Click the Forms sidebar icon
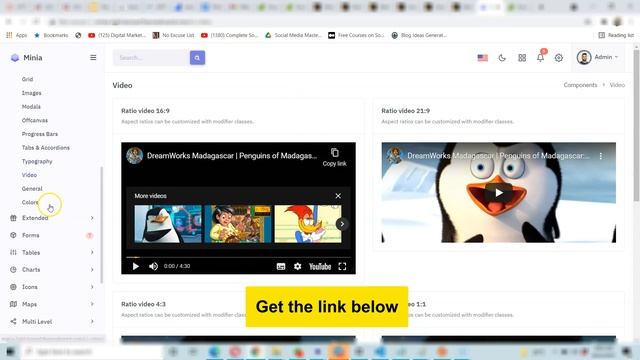 (x=13, y=235)
